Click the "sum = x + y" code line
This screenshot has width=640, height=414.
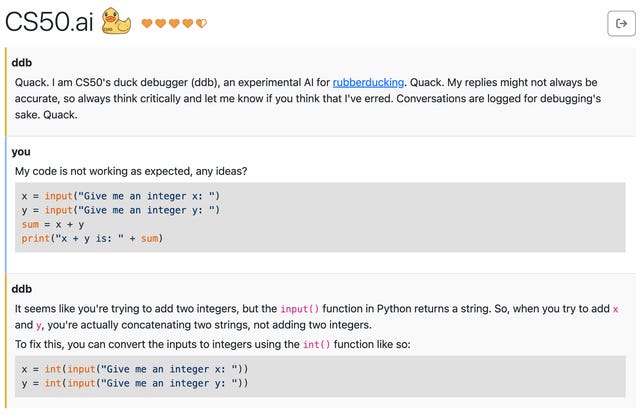53,225
